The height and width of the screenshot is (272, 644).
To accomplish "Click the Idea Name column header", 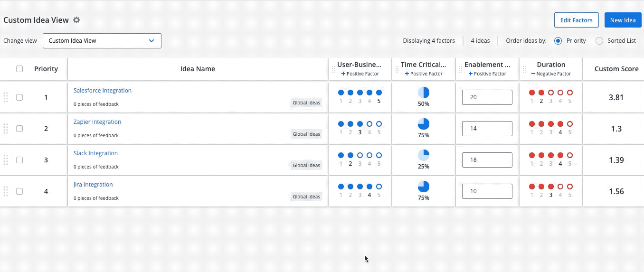I will click(198, 69).
